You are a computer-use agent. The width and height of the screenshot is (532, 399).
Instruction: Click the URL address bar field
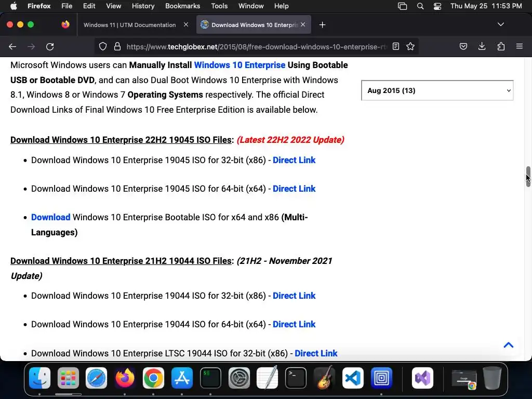pyautogui.click(x=256, y=46)
